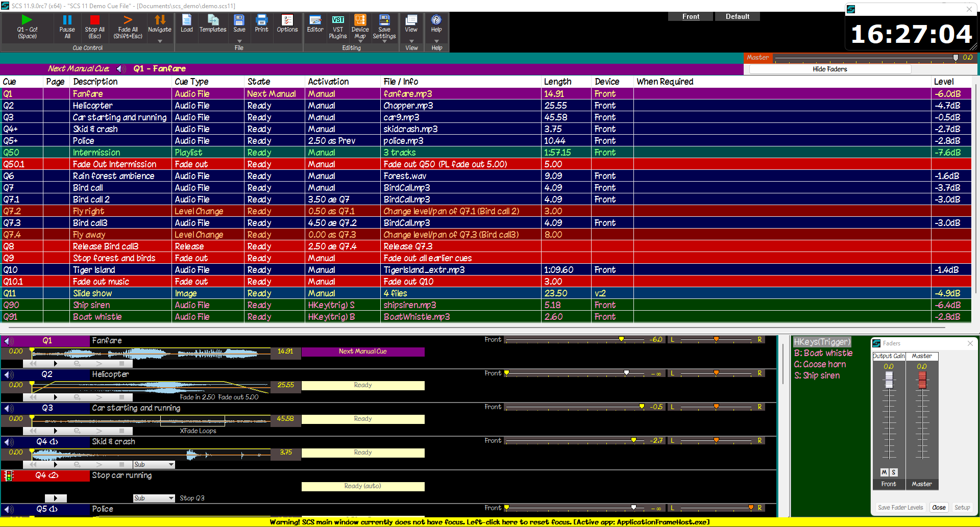Expand the Device Map dropdown
Screen dimensions: 980x527
pos(360,42)
